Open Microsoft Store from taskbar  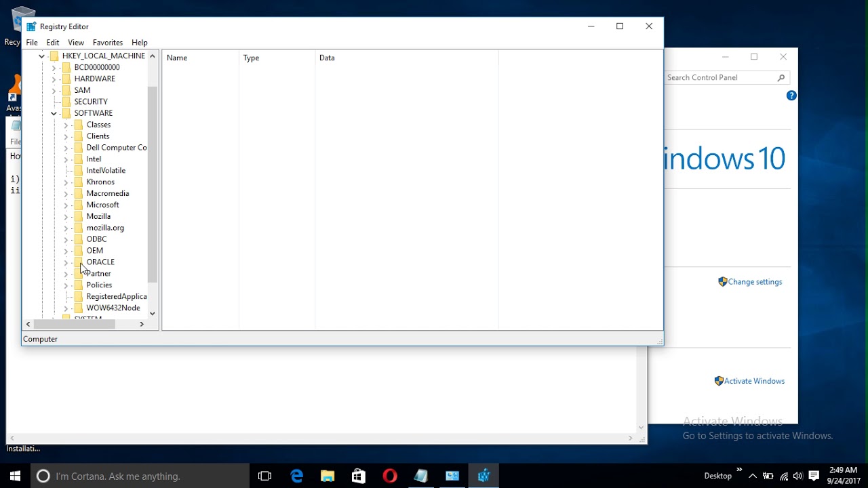(359, 476)
